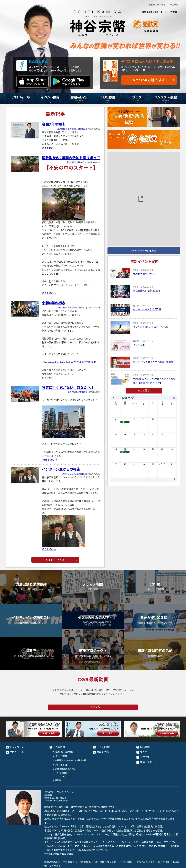Open the イシキカイカク株式会社 tile
Screen dimensions: 186x868
[x=31, y=620]
